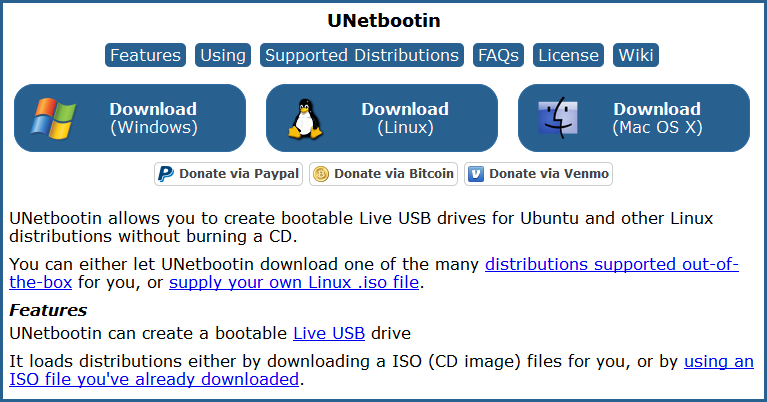Donate via Paypal button

(228, 174)
